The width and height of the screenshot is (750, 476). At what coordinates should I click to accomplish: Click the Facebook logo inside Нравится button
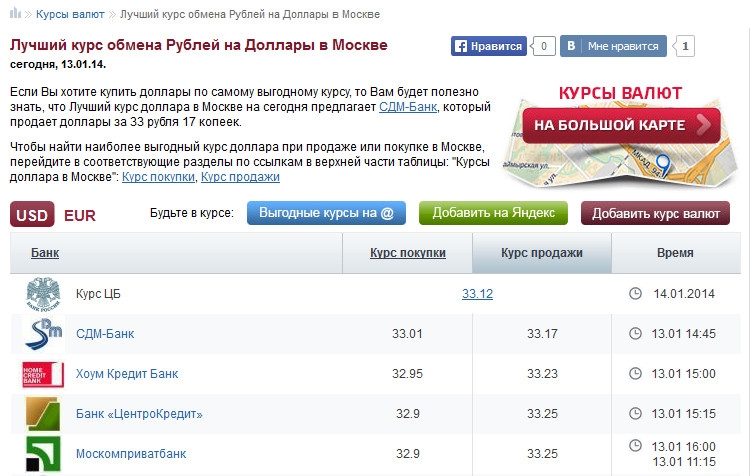pos(461,46)
